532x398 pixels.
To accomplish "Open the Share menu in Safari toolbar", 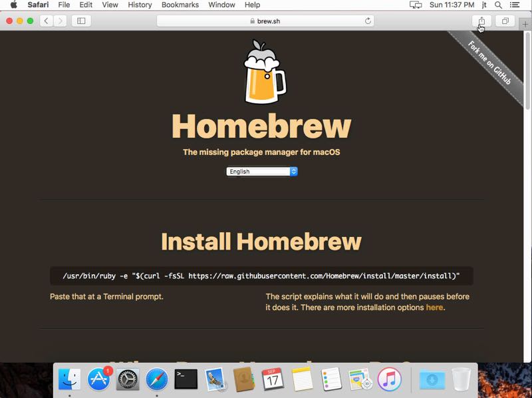I will 481,21.
